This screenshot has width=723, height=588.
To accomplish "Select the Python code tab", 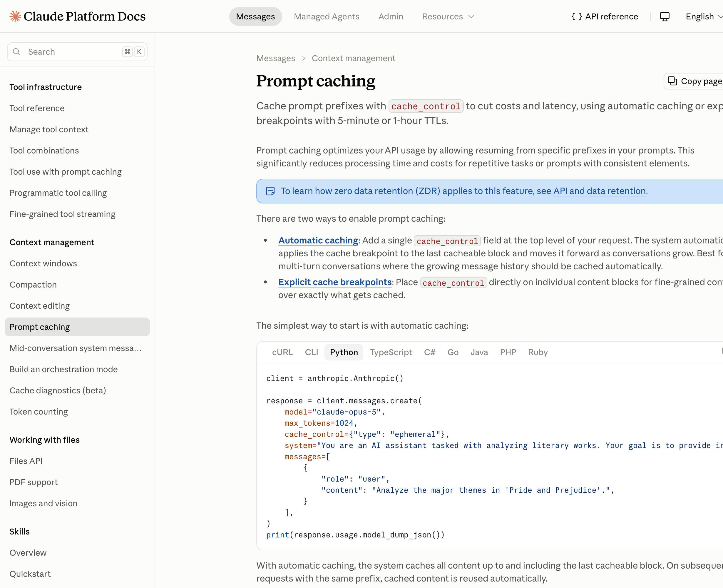I will 344,352.
